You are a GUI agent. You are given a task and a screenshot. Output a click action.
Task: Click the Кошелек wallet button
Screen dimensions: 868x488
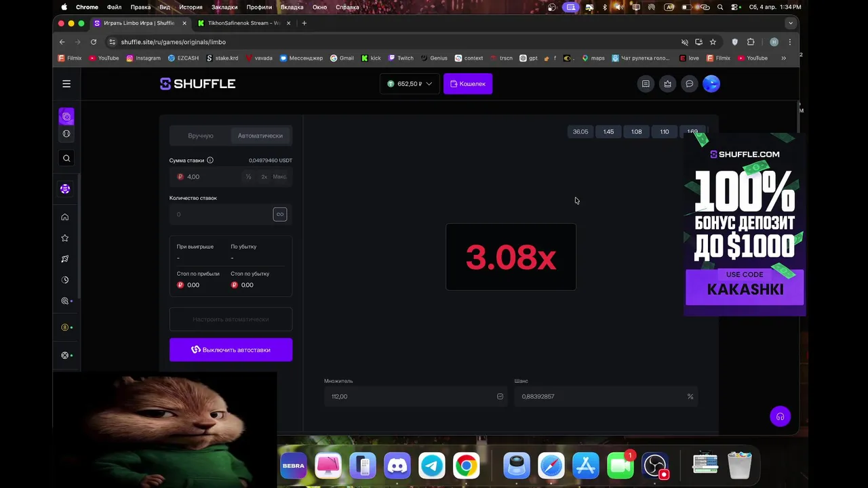point(468,84)
